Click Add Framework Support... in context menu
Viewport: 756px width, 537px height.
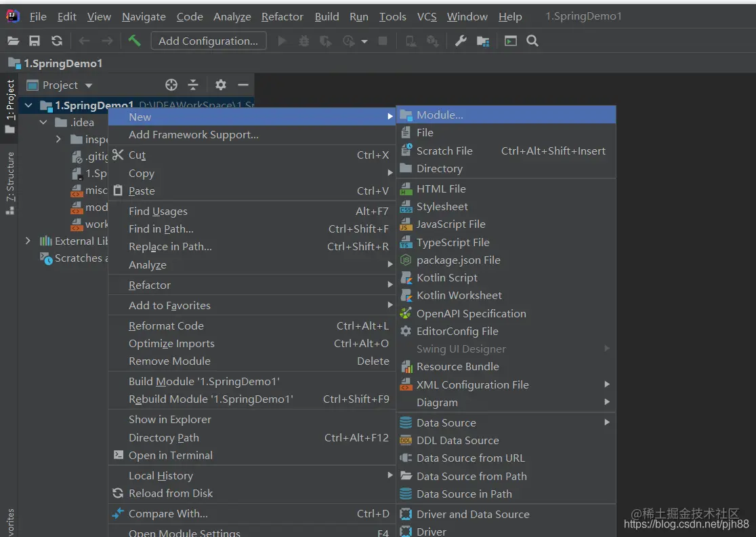click(252, 135)
